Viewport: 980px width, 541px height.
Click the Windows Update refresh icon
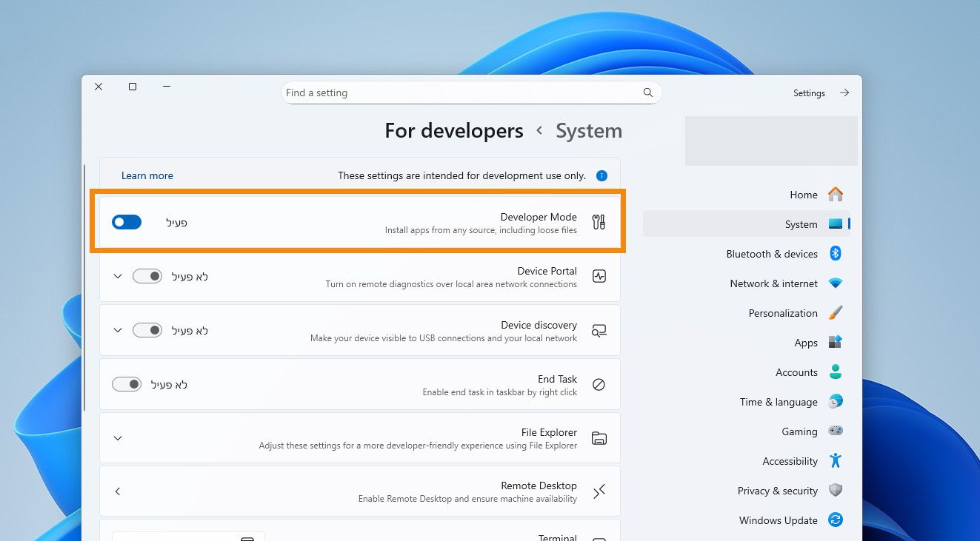pyautogui.click(x=836, y=520)
